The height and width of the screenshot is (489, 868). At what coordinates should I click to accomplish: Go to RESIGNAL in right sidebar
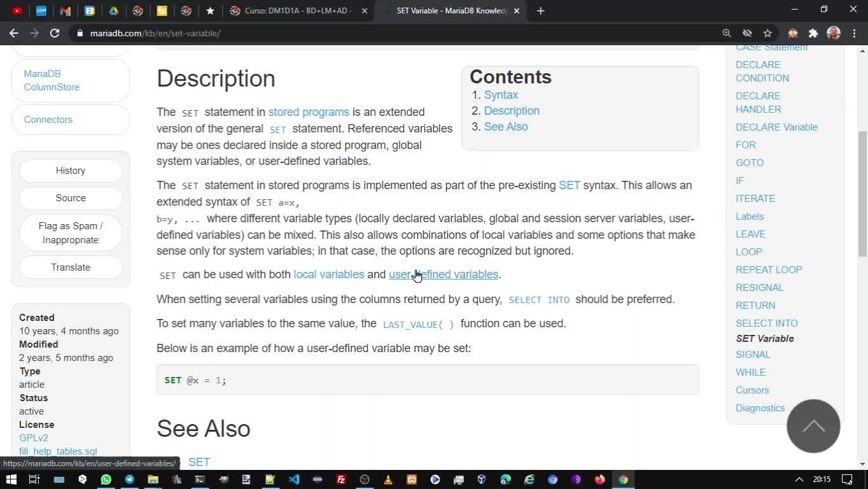759,288
